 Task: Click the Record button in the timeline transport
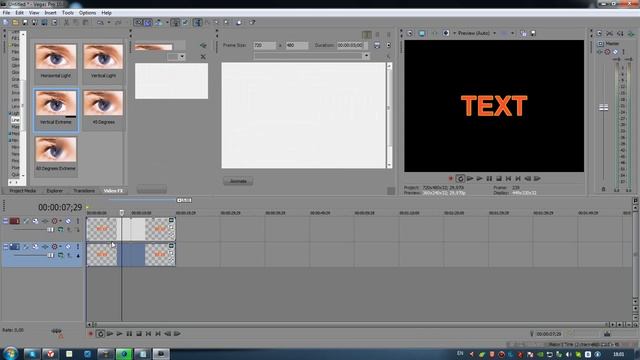point(91,333)
